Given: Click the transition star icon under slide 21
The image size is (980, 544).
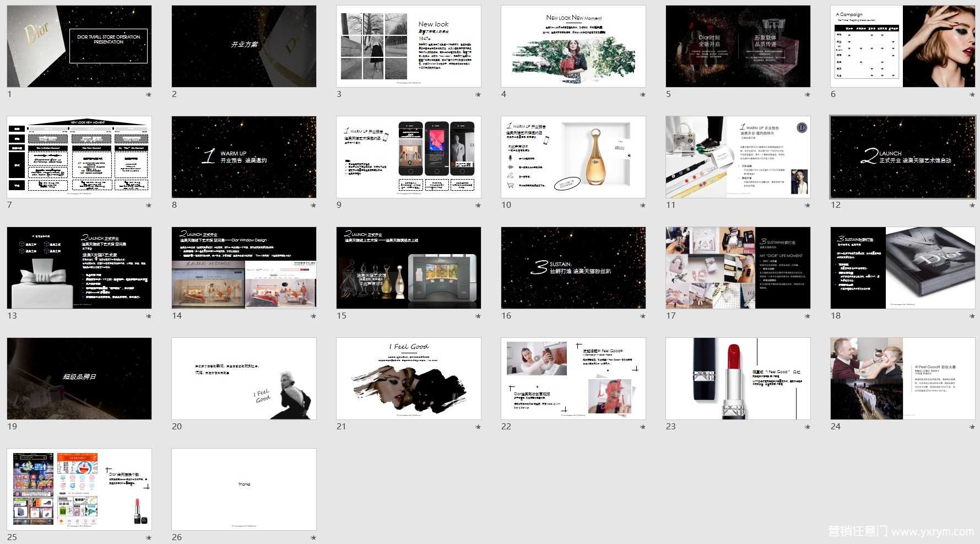Looking at the screenshot, I should tap(478, 427).
